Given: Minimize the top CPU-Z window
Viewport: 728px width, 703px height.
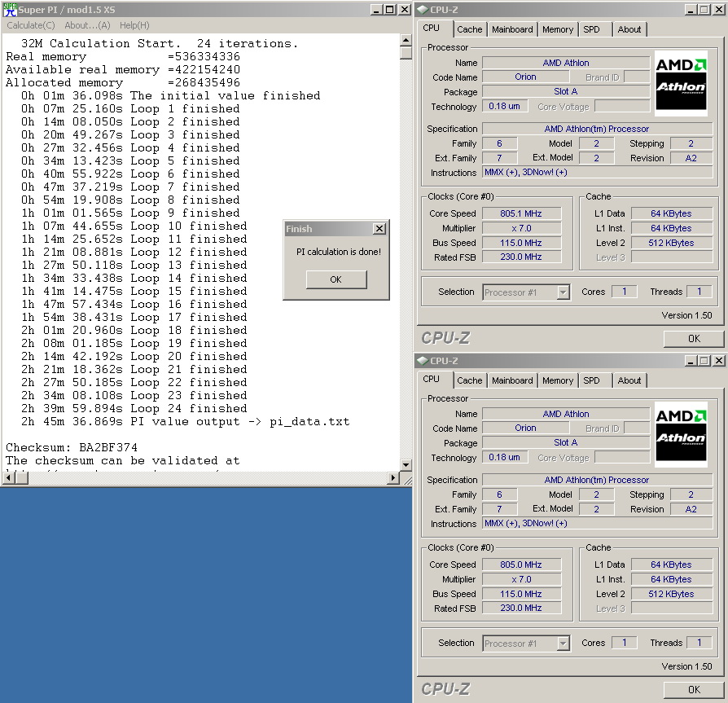Looking at the screenshot, I should point(691,9).
